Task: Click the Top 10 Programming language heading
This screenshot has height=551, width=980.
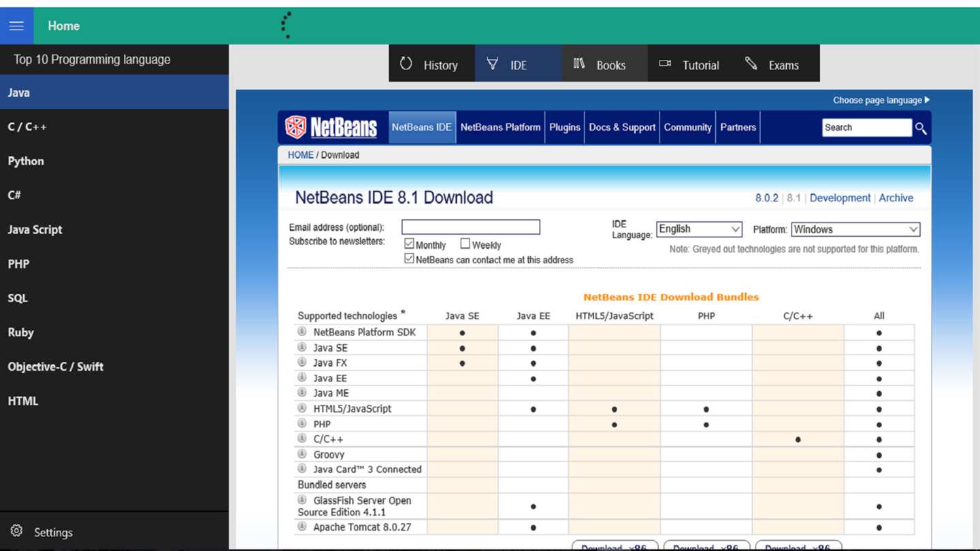Action: (92, 59)
